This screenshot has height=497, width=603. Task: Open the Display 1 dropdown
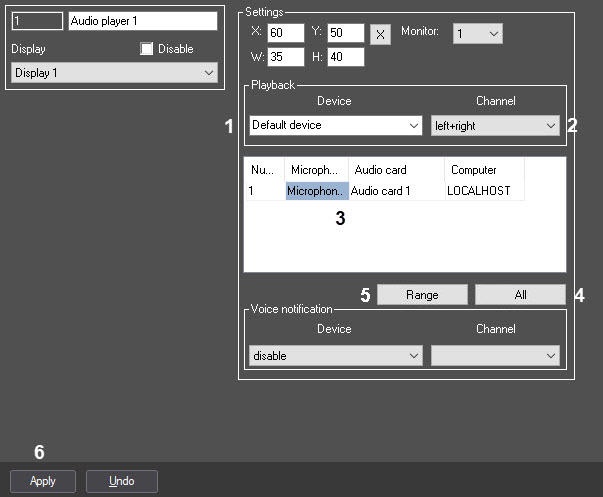coord(114,73)
